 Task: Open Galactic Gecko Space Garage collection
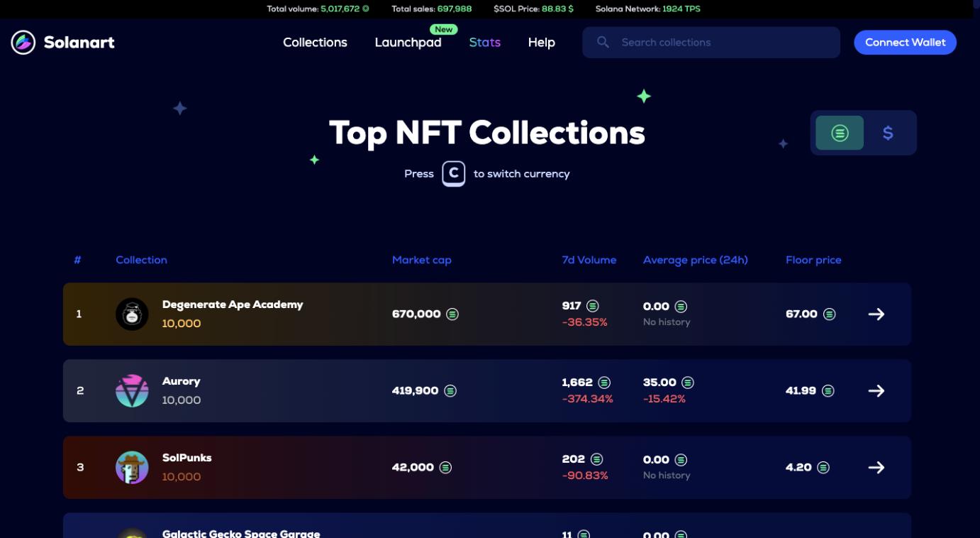[241, 533]
